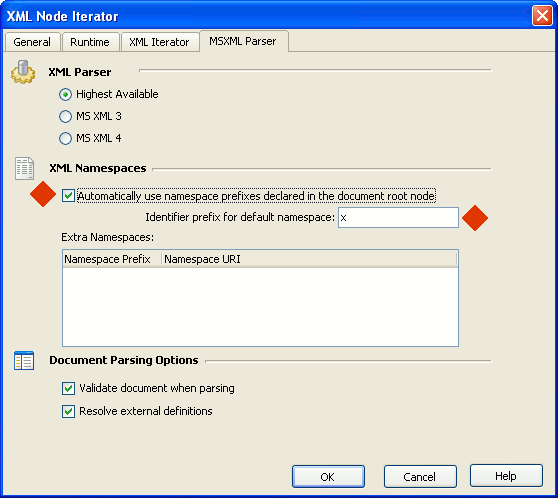Uncheck Validate document when parsing
Screen dimensions: 558x498
point(68,388)
